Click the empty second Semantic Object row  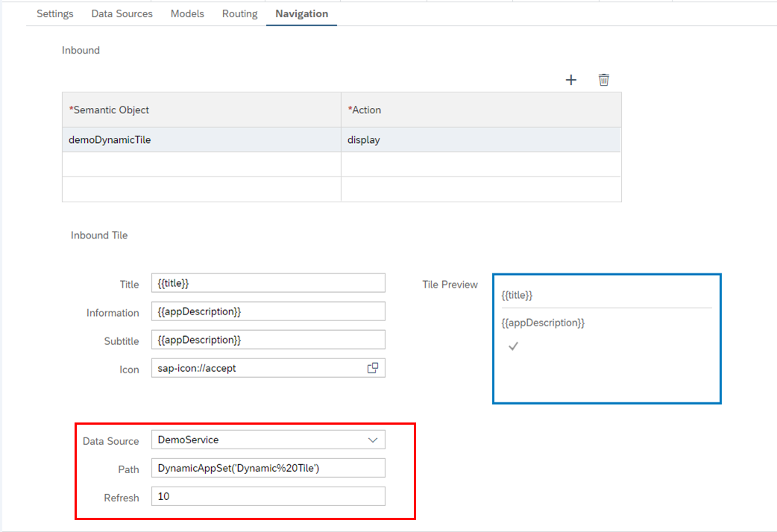201,164
